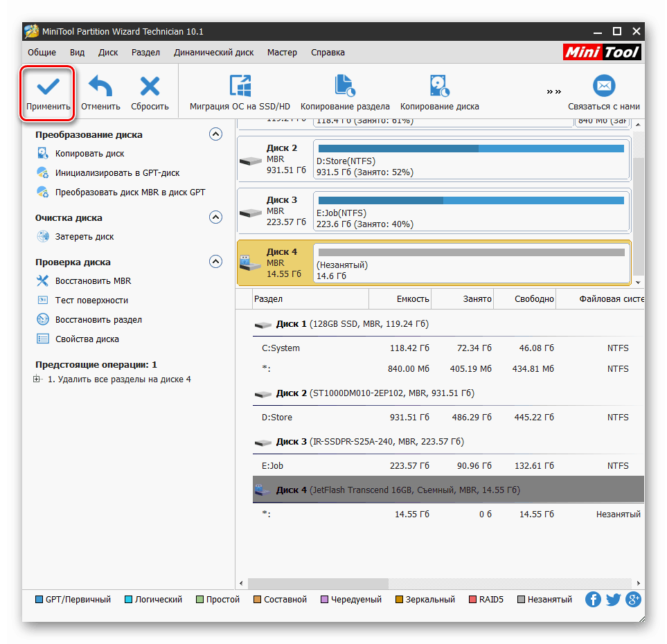Image resolution: width=667 pixels, height=644 pixels.
Task: Click the Свойства диска icon
Action: click(x=42, y=339)
